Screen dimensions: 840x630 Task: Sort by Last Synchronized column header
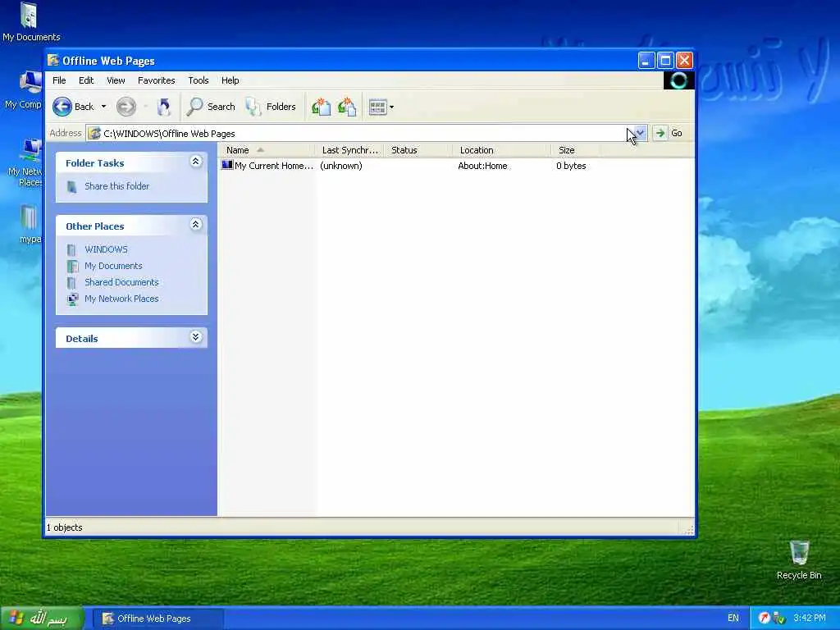point(349,150)
